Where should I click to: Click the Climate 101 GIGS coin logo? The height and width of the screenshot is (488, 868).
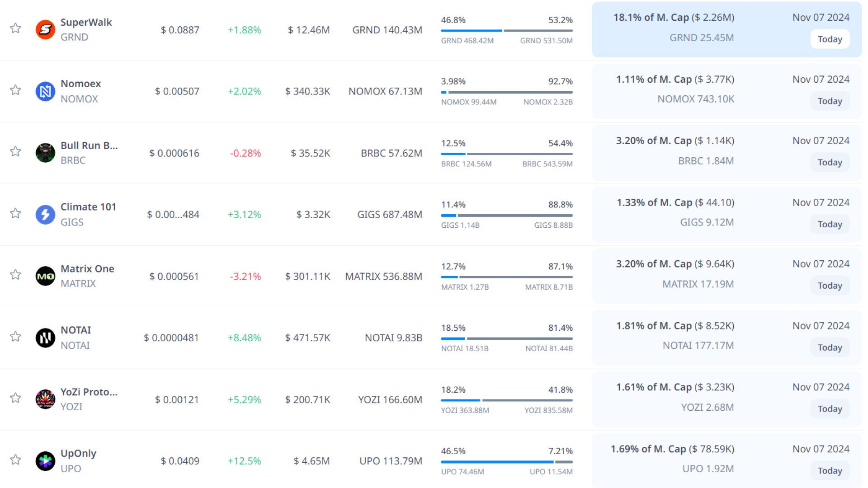coord(45,215)
